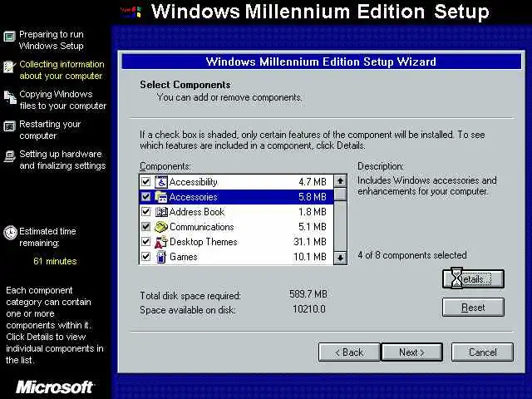Click the Games component icon
The image size is (532, 399).
pos(161,257)
